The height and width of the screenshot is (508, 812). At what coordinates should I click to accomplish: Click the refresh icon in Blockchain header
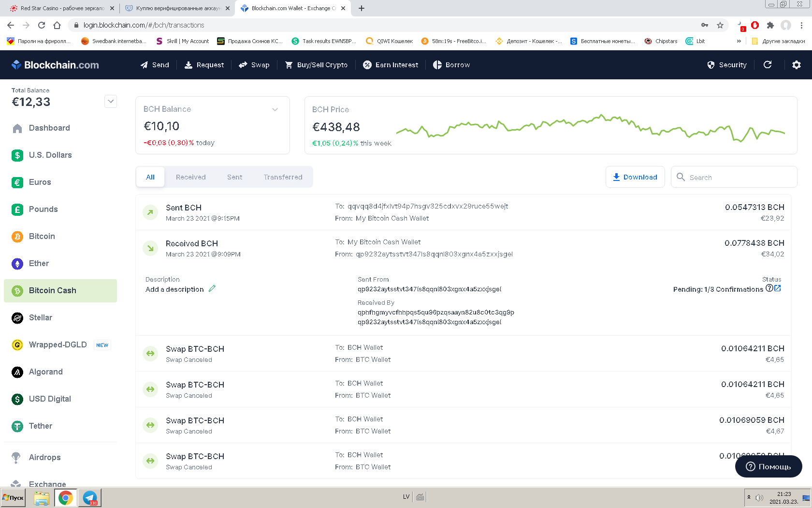point(768,65)
